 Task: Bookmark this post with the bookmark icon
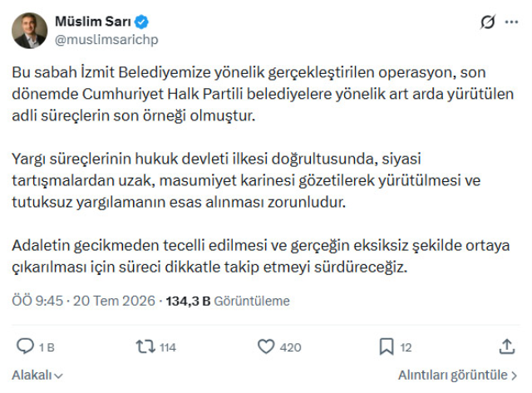click(x=387, y=346)
